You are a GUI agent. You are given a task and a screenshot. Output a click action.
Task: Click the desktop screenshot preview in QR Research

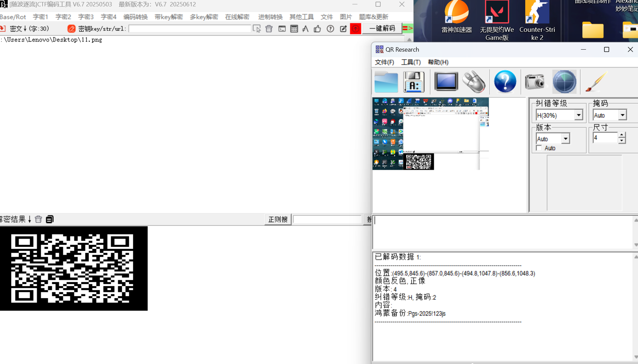pos(431,134)
